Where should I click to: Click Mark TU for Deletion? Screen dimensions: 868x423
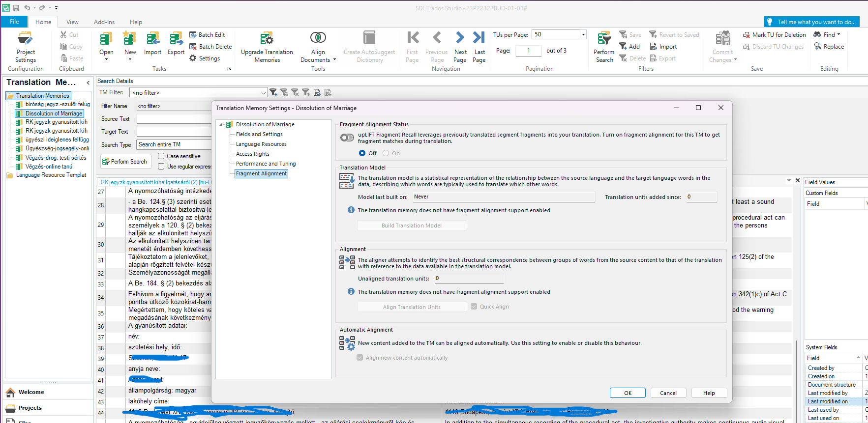pos(775,35)
